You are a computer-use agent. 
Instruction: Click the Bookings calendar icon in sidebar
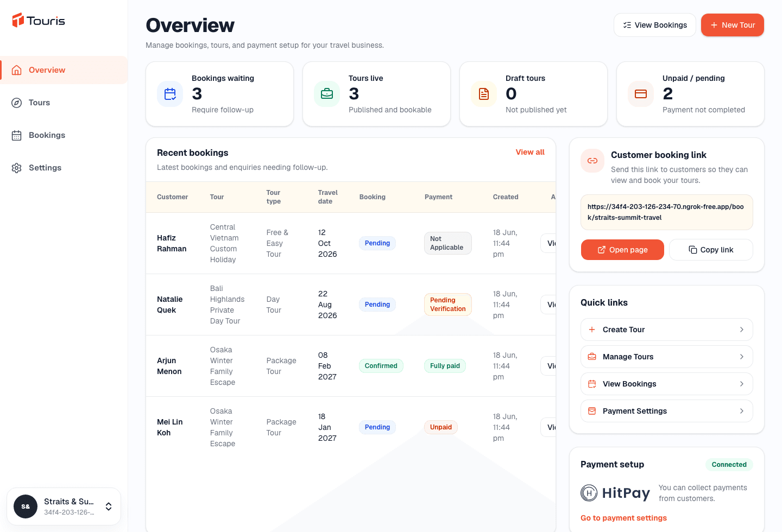click(17, 135)
